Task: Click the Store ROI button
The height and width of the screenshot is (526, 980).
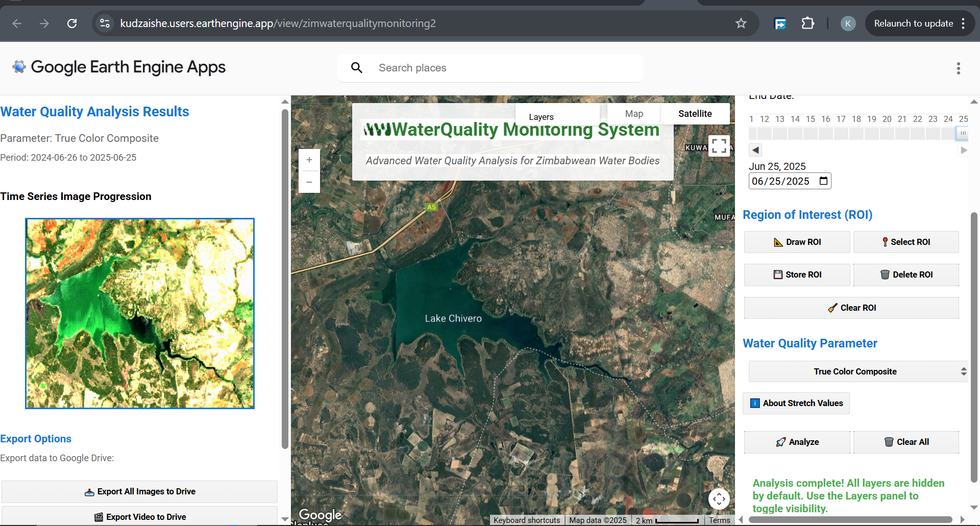Action: tap(797, 274)
